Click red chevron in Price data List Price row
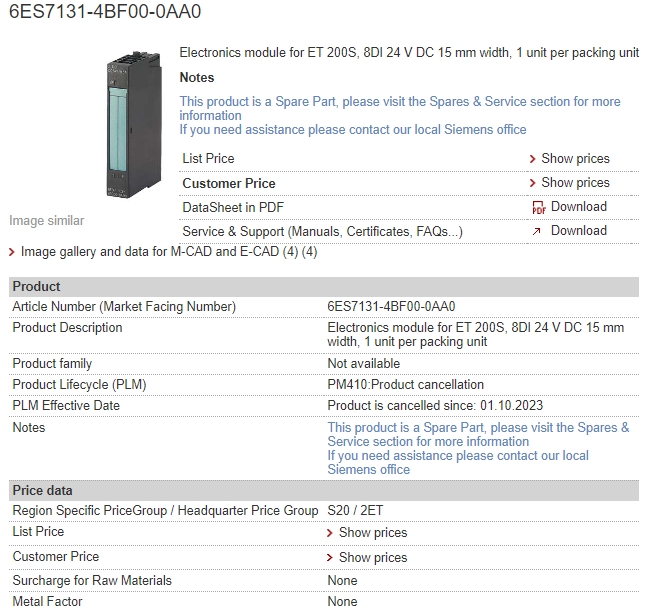 pos(329,533)
